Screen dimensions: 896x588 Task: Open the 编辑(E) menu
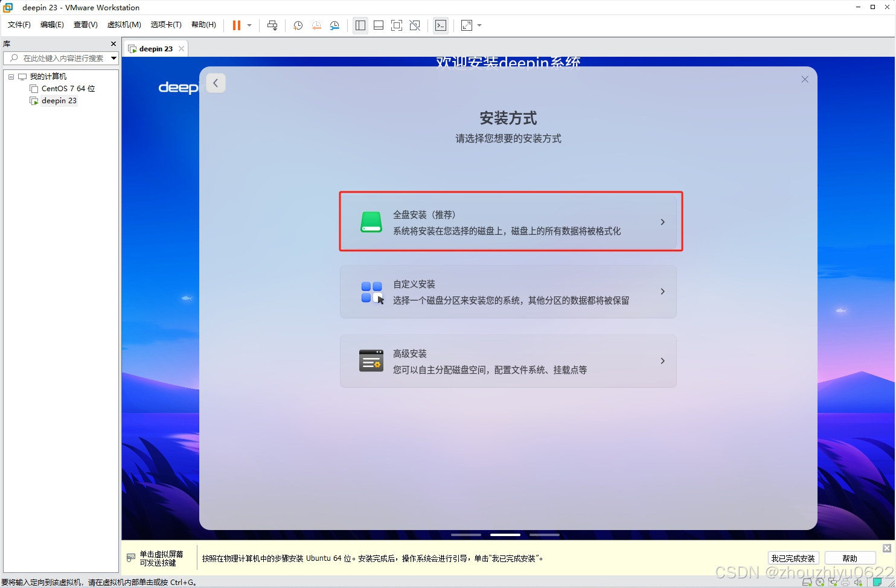click(x=52, y=25)
